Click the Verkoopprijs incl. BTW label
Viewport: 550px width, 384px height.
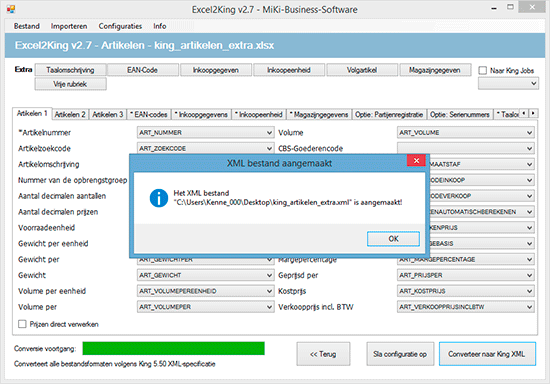316,307
